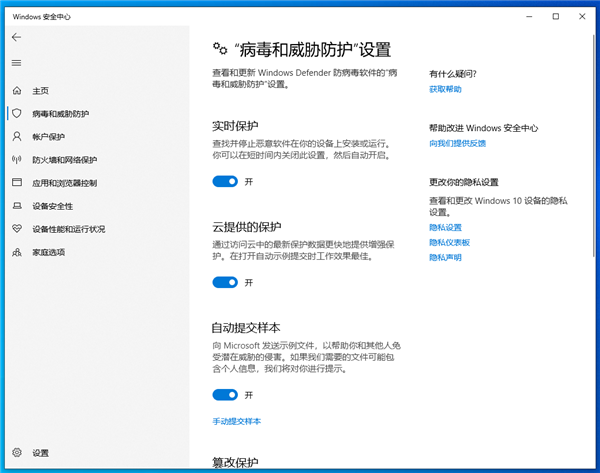Click the back arrow icon
This screenshot has width=600, height=473.
16,37
